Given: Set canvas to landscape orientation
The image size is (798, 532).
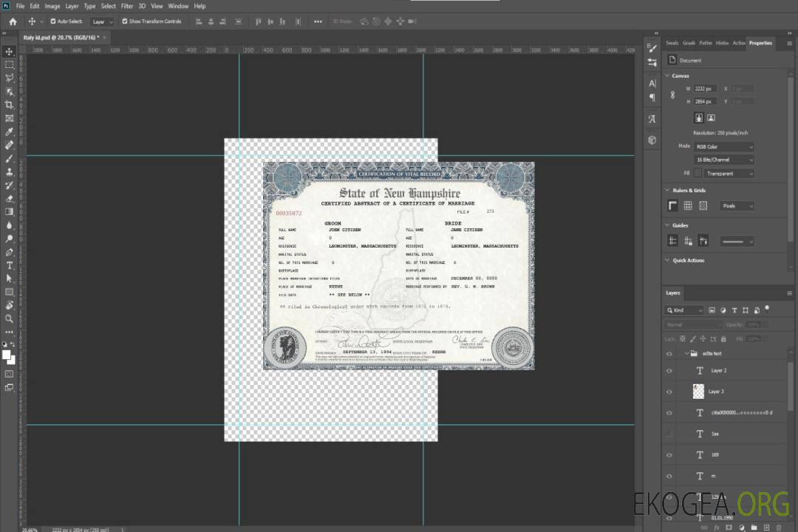Looking at the screenshot, I should [711, 118].
